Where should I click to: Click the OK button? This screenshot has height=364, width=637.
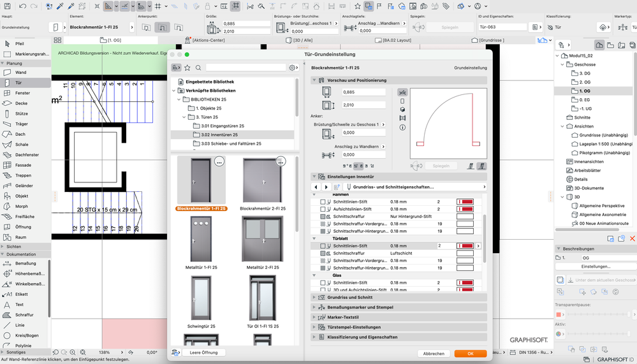coord(471,353)
